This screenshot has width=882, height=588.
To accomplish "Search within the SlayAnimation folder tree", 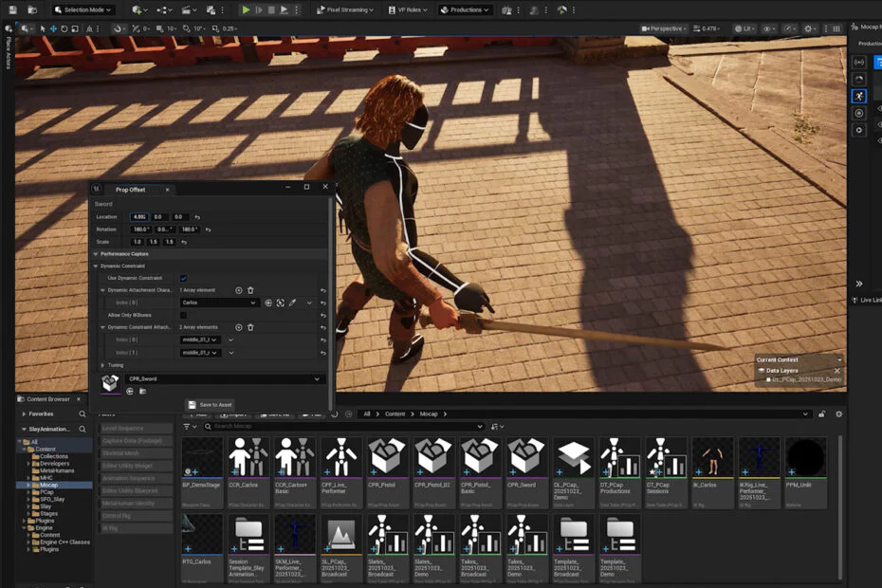I will coord(83,430).
